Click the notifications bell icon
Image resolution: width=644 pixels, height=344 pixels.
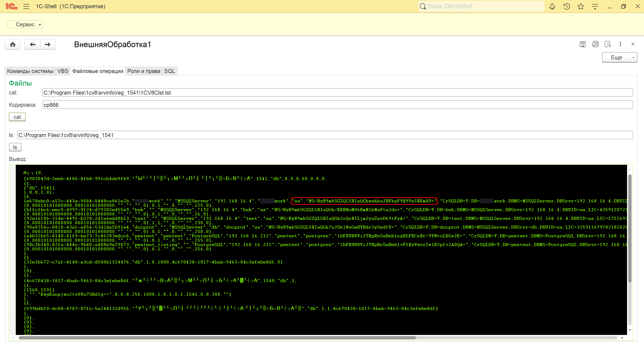coord(552,7)
